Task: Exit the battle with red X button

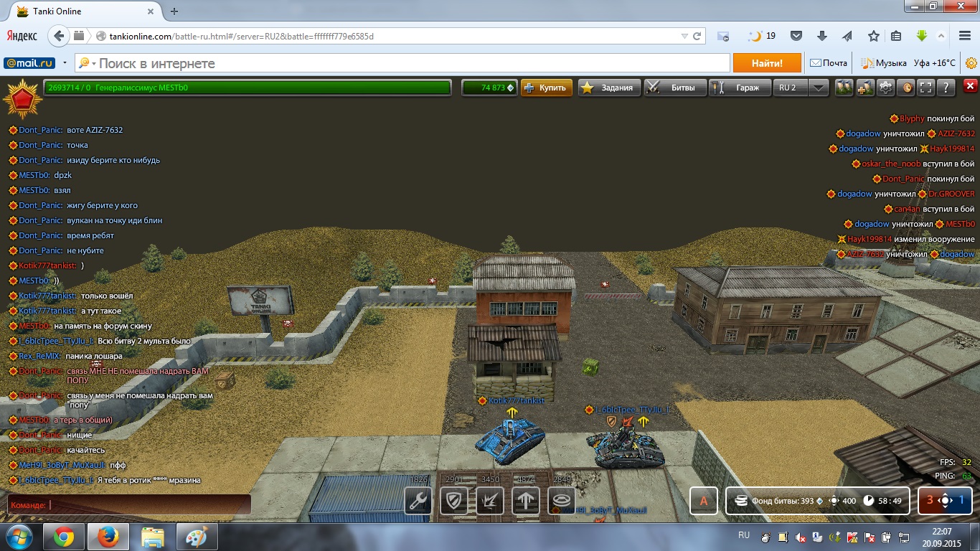Action: [x=970, y=86]
